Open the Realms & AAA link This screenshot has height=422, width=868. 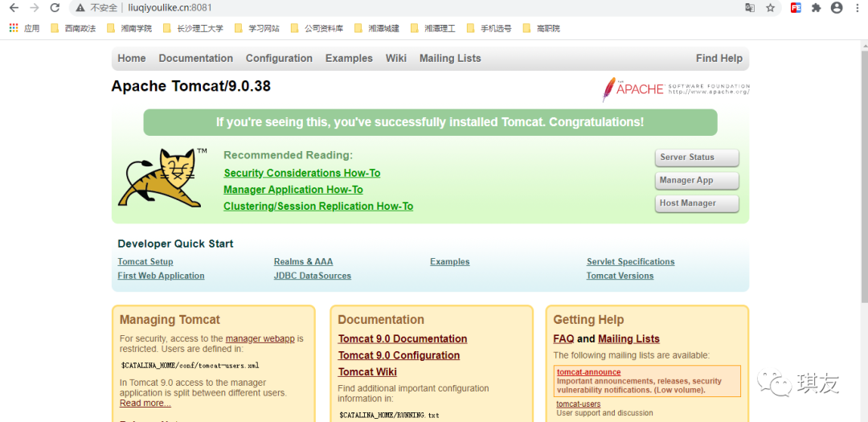(303, 262)
